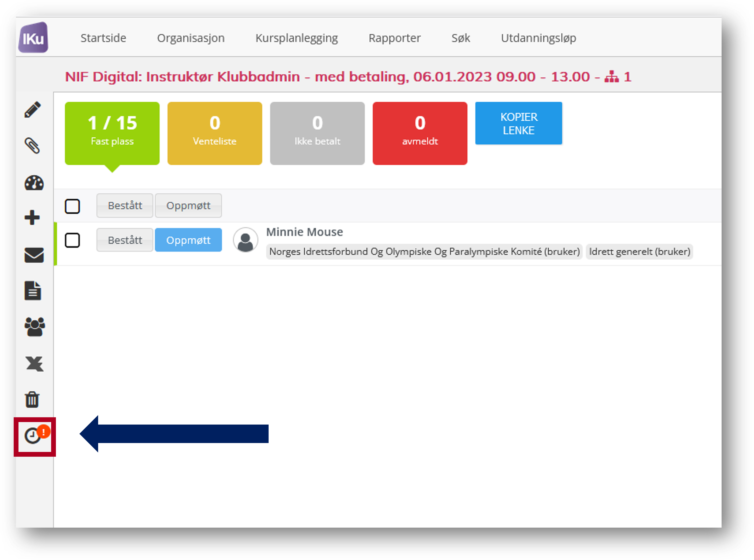
Task: Click the document file icon in sidebar
Action: coord(33,290)
